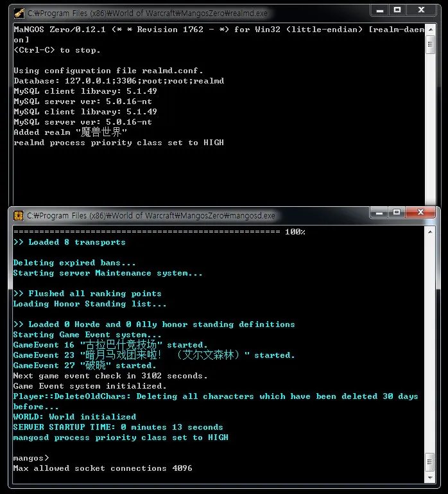
Task: Click the 'GameEvent 27' started line
Action: click(x=85, y=366)
